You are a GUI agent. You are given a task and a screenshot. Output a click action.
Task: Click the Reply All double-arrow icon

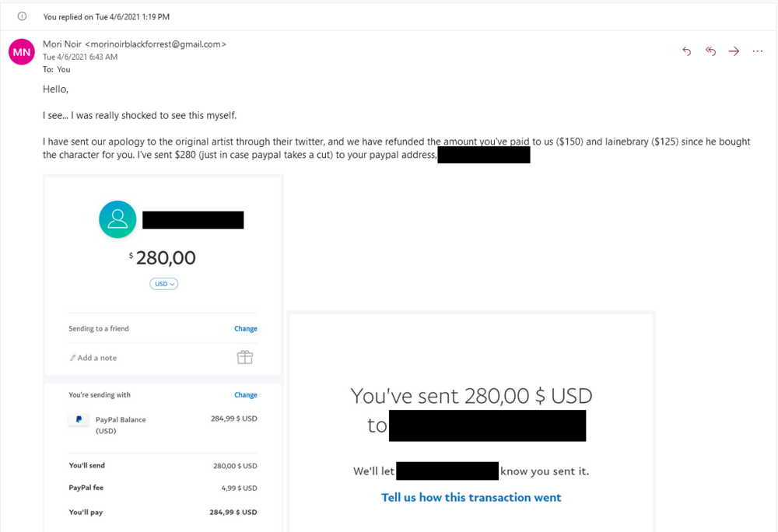710,51
